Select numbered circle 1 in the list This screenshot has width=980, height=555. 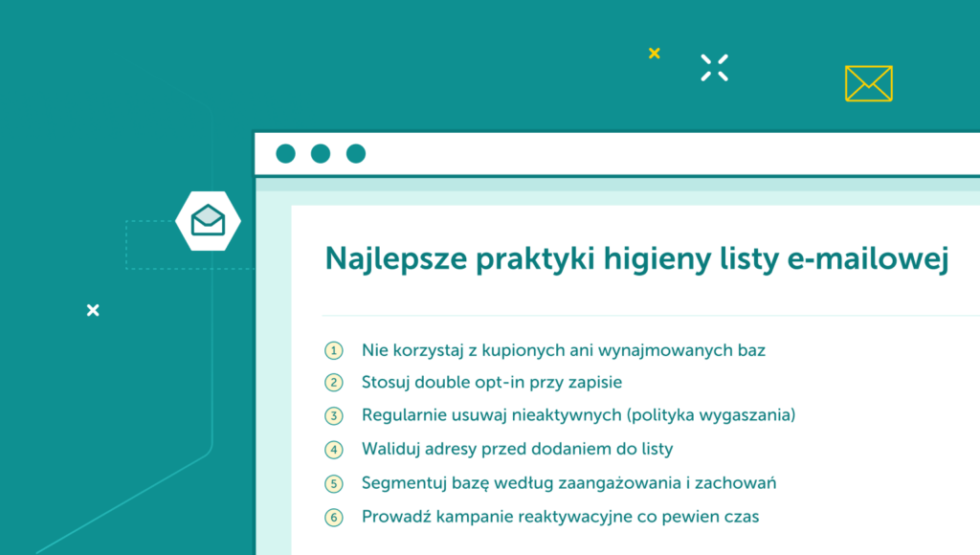pyautogui.click(x=334, y=350)
